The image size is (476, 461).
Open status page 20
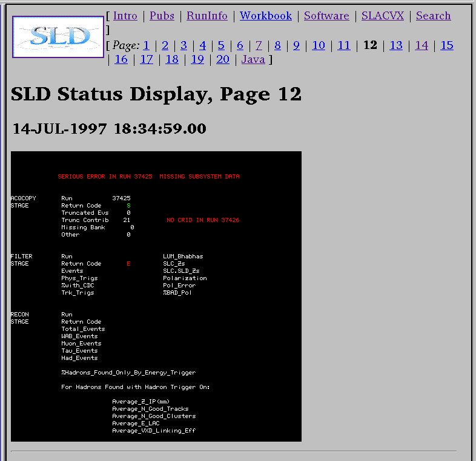223,59
